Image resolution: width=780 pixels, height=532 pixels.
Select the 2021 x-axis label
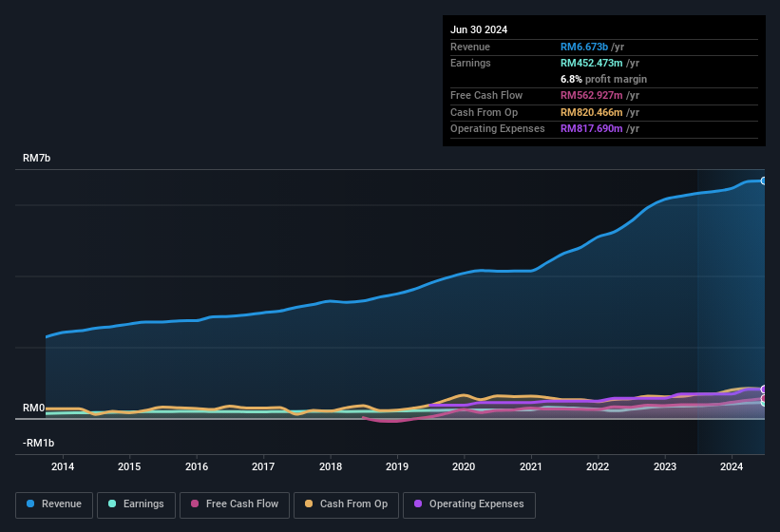pyautogui.click(x=531, y=466)
